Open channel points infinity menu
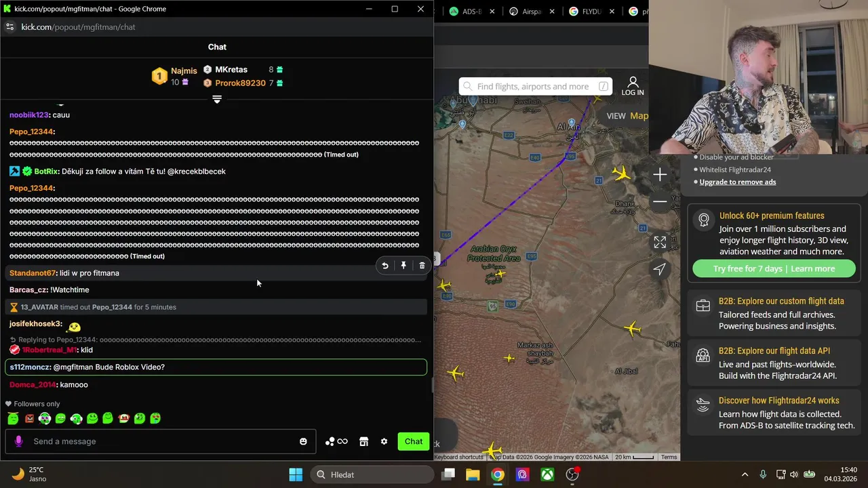 click(x=336, y=441)
